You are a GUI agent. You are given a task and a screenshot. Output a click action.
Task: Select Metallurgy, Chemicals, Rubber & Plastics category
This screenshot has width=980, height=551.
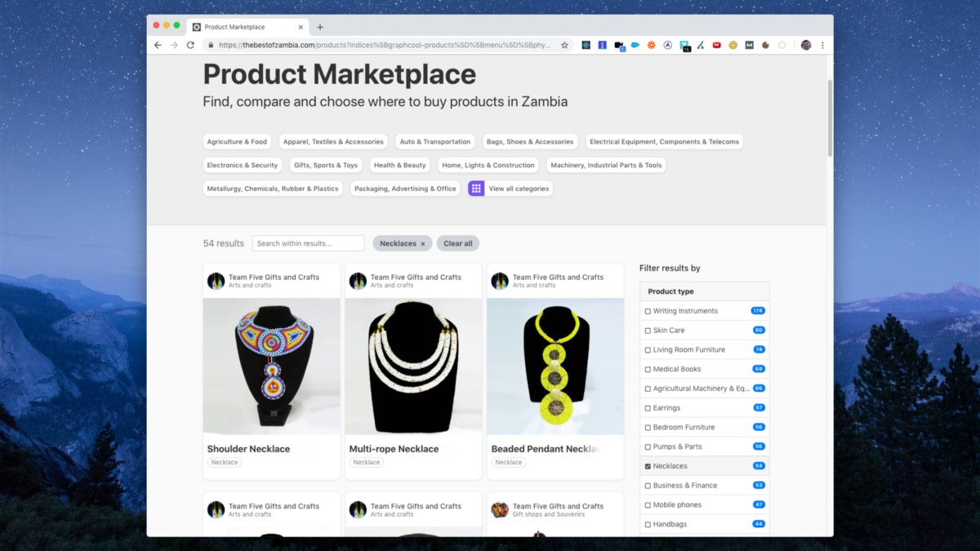pos(273,189)
